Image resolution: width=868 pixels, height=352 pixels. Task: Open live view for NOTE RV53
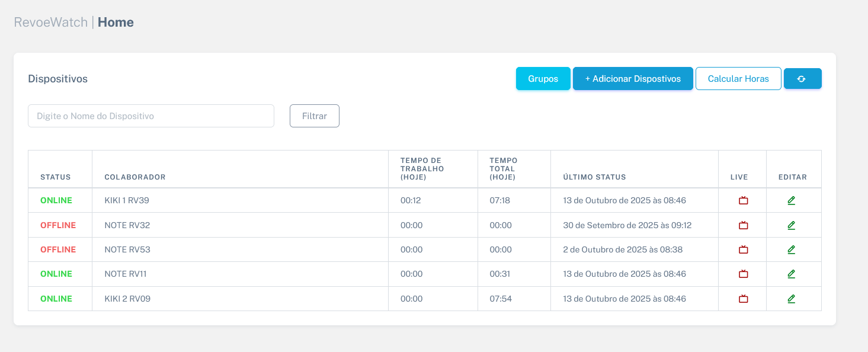pos(743,250)
